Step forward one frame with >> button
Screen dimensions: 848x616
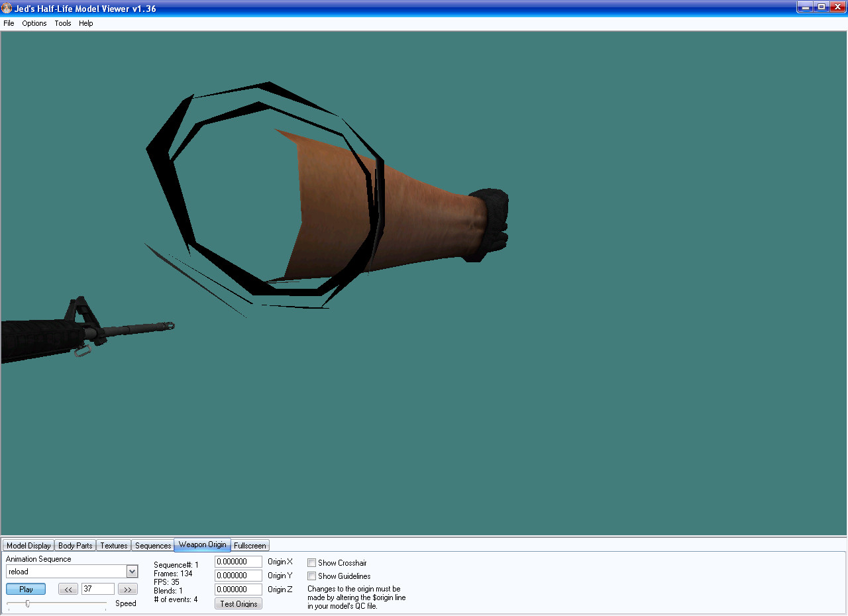tap(128, 589)
